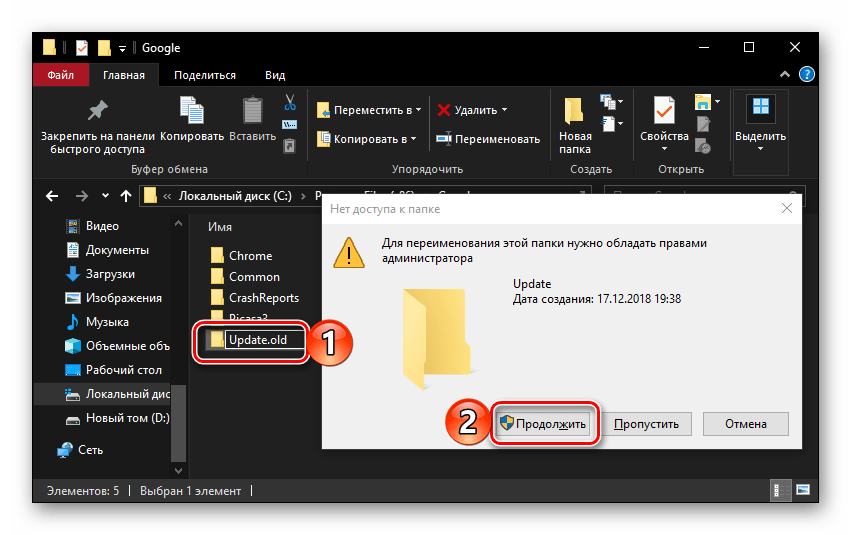851x535 pixels.
Task: Select Музыка in the navigation pane
Action: pos(97,322)
